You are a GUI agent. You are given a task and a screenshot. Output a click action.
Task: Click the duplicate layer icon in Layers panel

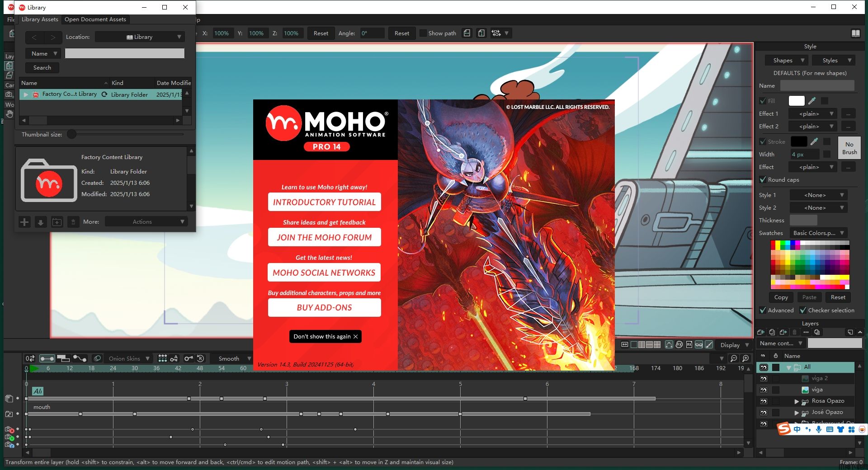[772, 332]
